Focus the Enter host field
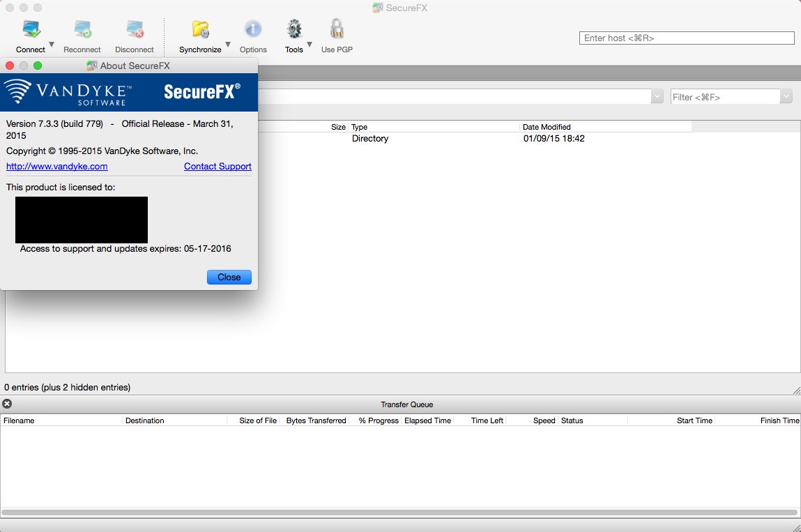Viewport: 801px width, 532px height. coord(687,38)
